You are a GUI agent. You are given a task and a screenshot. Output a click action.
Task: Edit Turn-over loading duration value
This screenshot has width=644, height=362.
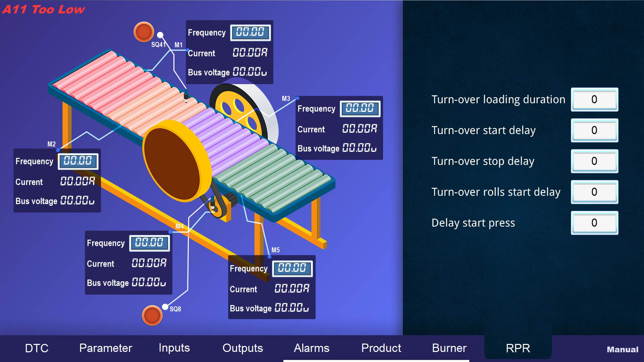coord(594,100)
